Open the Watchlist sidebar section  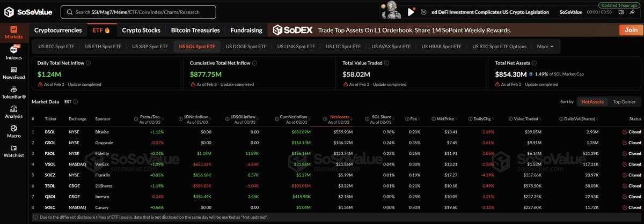click(13, 152)
